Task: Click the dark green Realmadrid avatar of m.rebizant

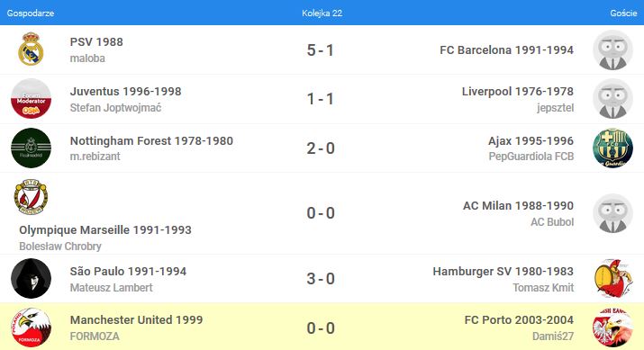Action: (x=31, y=148)
